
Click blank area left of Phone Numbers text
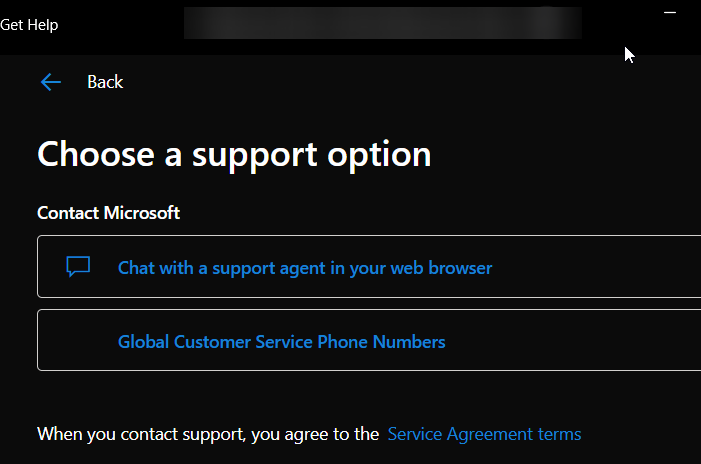77,342
